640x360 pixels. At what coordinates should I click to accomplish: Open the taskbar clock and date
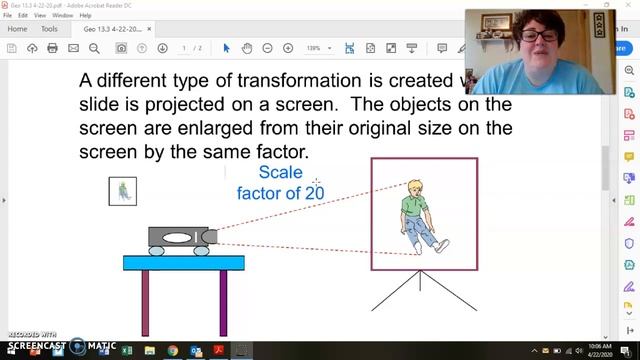(600, 351)
